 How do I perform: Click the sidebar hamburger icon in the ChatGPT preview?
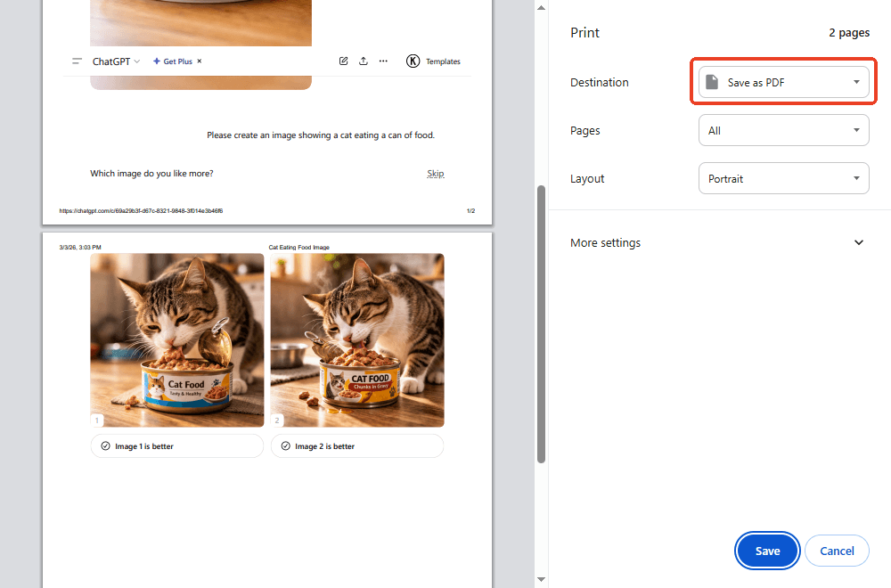click(76, 61)
